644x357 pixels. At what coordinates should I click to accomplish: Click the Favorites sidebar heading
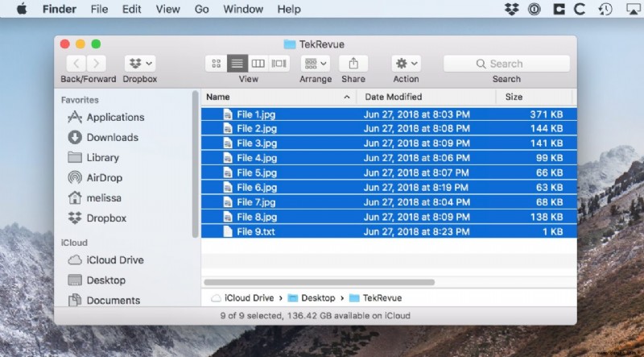tap(80, 100)
